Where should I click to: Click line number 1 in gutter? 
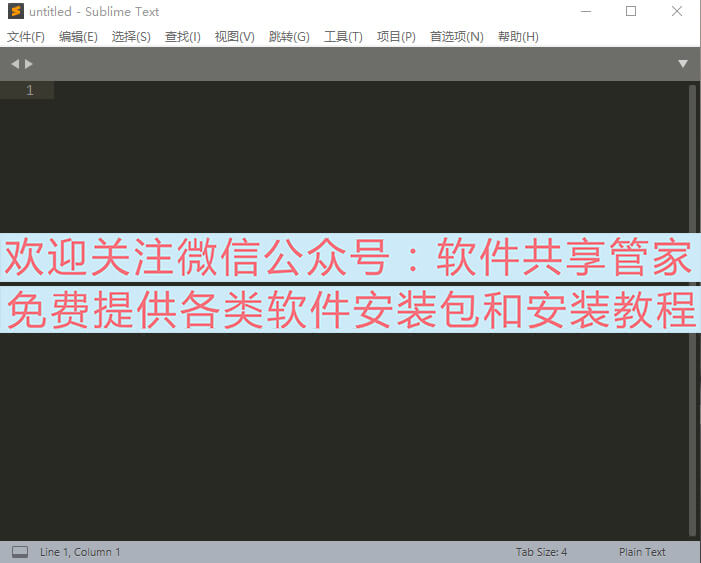(x=30, y=90)
